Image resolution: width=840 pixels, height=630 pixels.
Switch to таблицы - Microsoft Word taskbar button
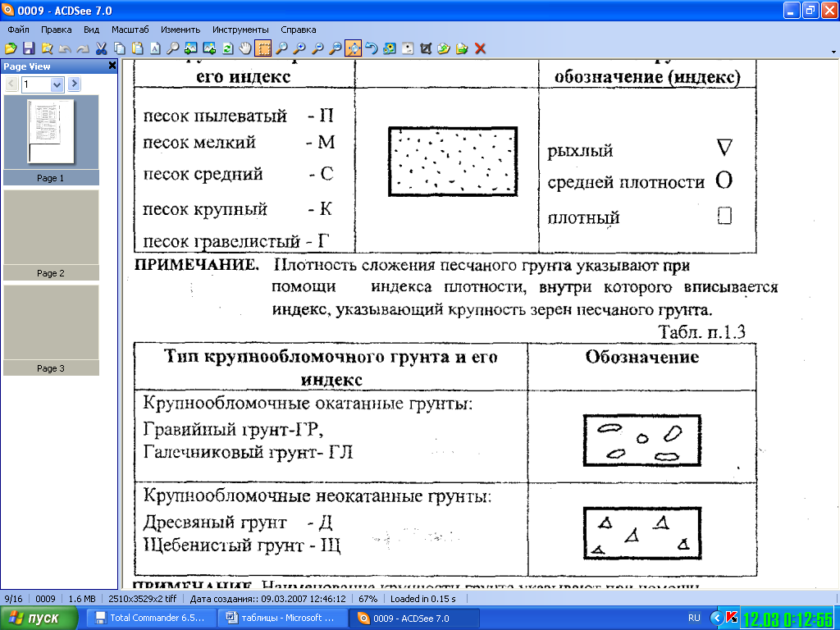coord(282,619)
